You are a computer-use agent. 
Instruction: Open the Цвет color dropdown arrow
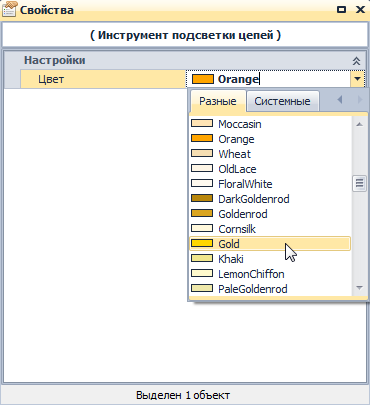coord(357,79)
